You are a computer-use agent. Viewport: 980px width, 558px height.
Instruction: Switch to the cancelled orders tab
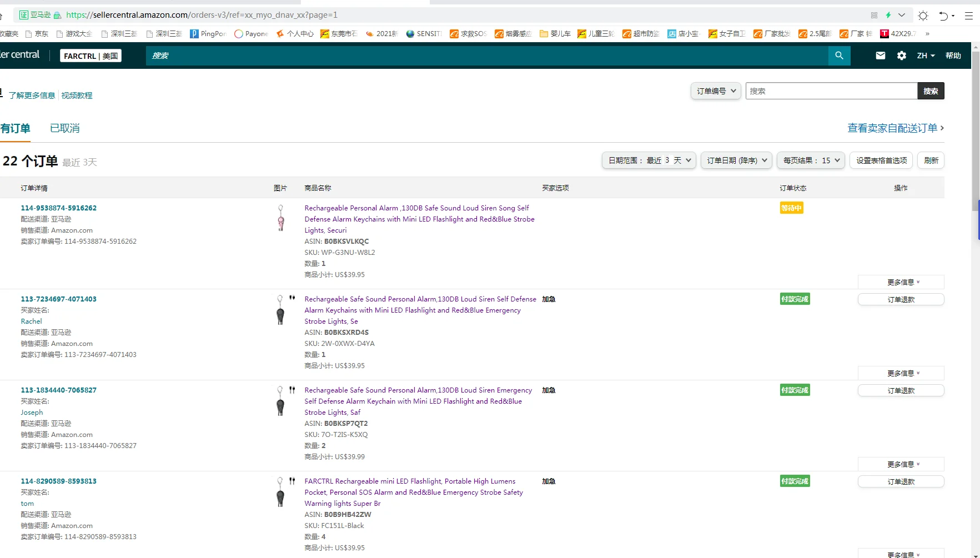64,128
